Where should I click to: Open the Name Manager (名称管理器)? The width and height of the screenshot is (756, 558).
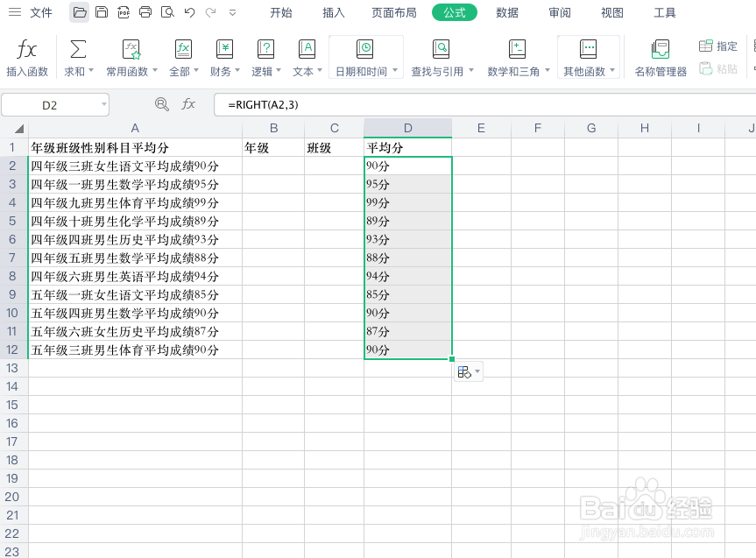coord(658,54)
